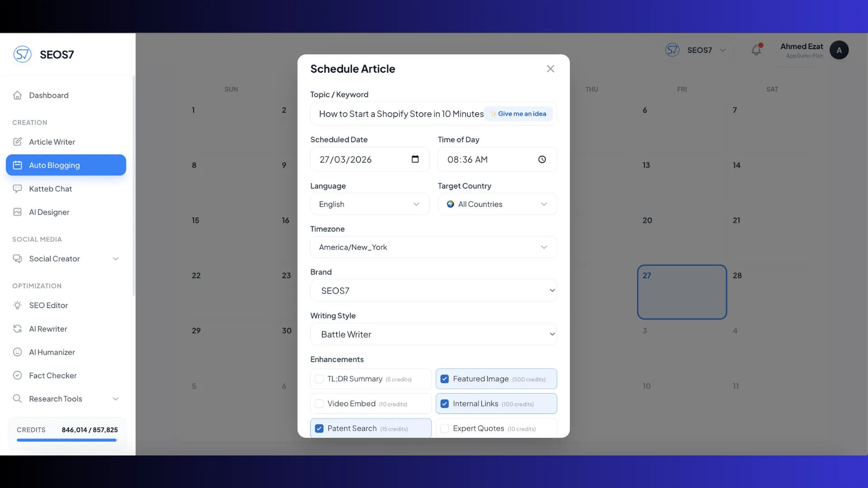Click the notification bell icon

pos(756,50)
